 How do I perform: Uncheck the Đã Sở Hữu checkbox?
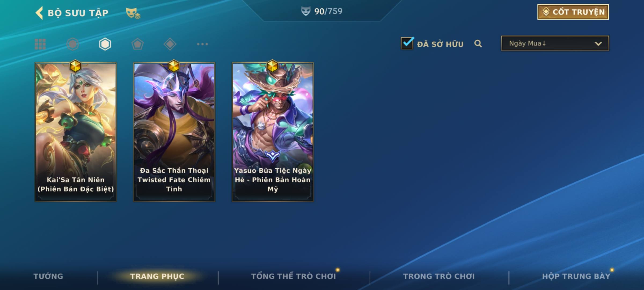pos(407,43)
